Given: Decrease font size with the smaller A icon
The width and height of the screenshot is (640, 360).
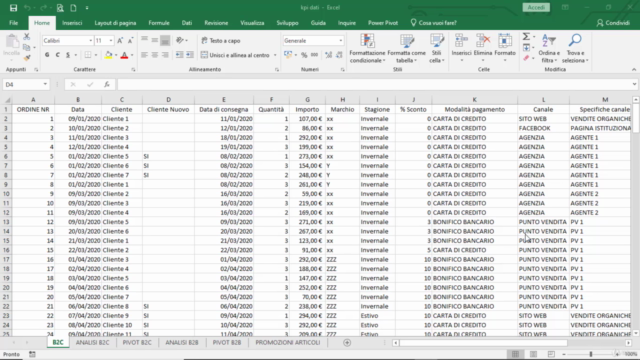Looking at the screenshot, I should 130,40.
